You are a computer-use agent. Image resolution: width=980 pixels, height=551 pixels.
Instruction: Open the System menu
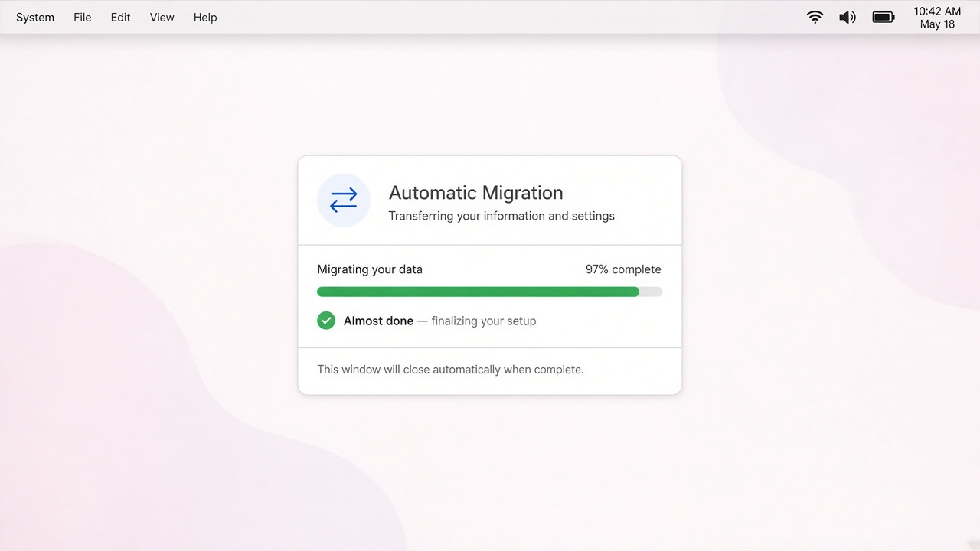pyautogui.click(x=35, y=17)
